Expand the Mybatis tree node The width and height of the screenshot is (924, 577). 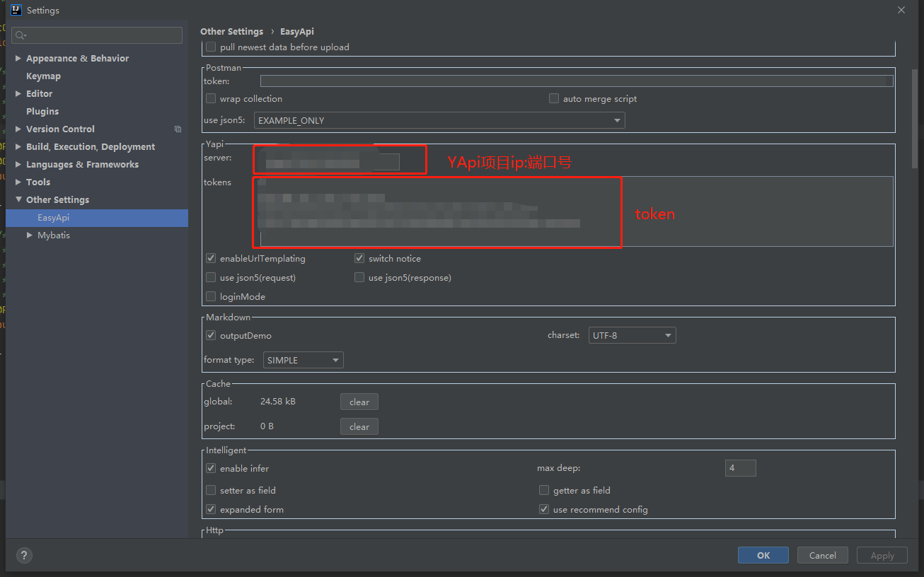30,235
